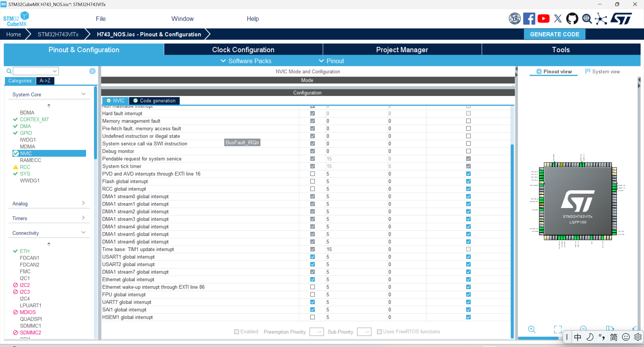Switch to the Tools tab
The width and height of the screenshot is (644, 347).
[x=561, y=50]
